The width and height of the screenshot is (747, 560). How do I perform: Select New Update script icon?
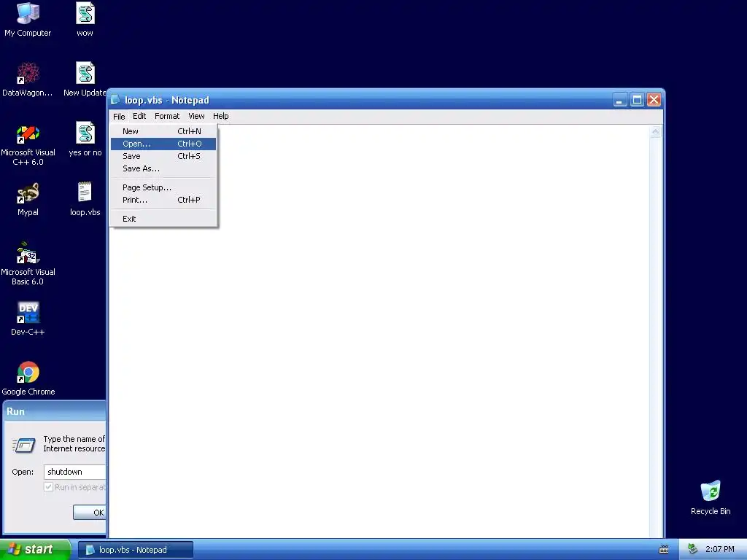(x=85, y=79)
